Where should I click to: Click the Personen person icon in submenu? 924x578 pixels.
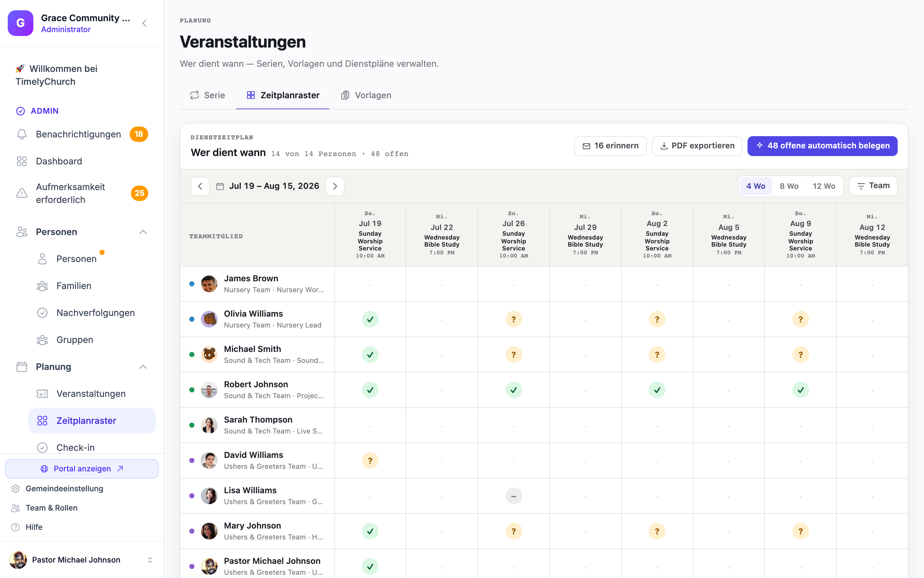[42, 259]
